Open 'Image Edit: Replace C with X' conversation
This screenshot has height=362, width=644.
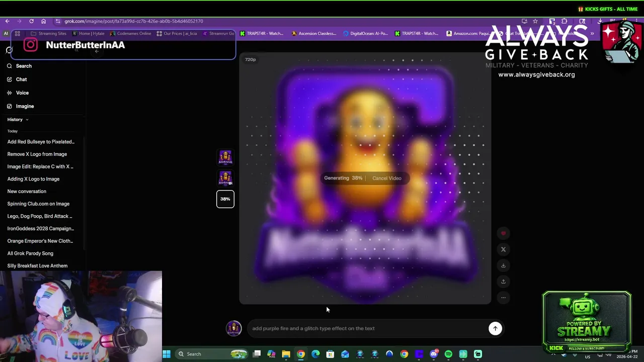(x=40, y=166)
